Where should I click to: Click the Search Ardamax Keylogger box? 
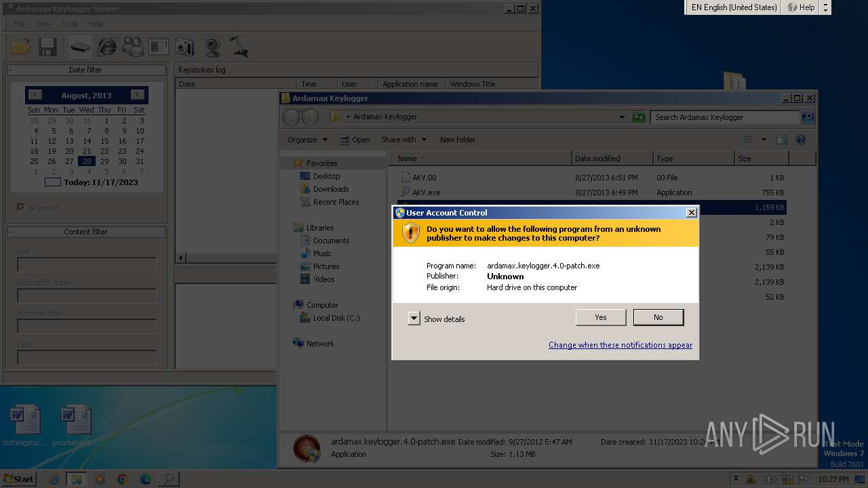(725, 117)
